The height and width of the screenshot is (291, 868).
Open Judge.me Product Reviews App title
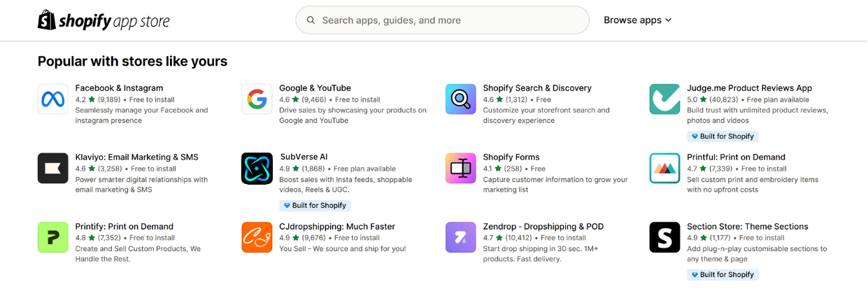[x=750, y=88]
